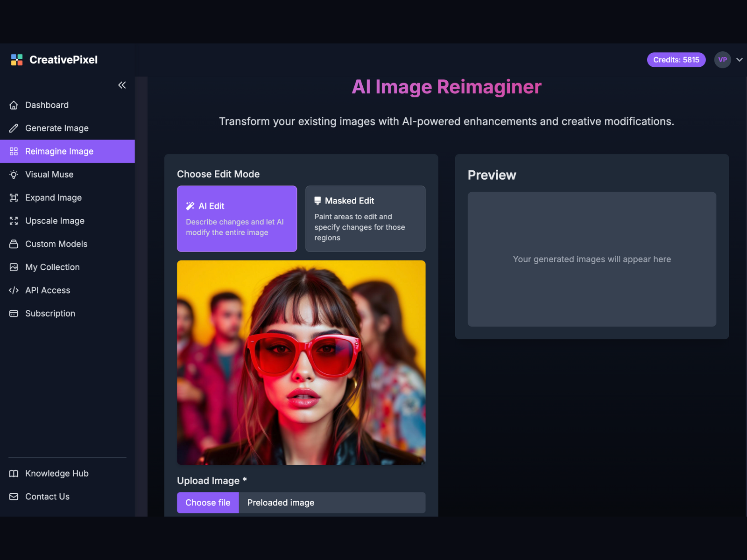Click the My Collection picture icon
Viewport: 747px width, 560px height.
pos(14,267)
